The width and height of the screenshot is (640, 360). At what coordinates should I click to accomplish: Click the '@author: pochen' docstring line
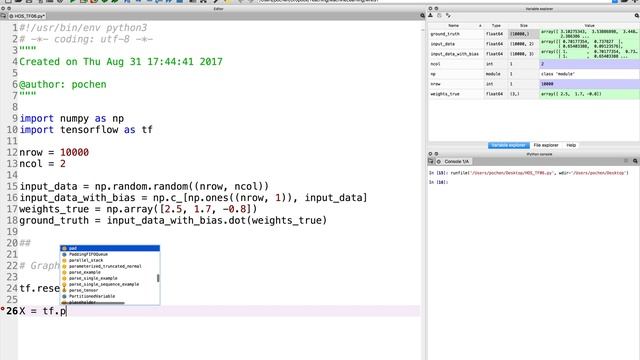tap(63, 84)
